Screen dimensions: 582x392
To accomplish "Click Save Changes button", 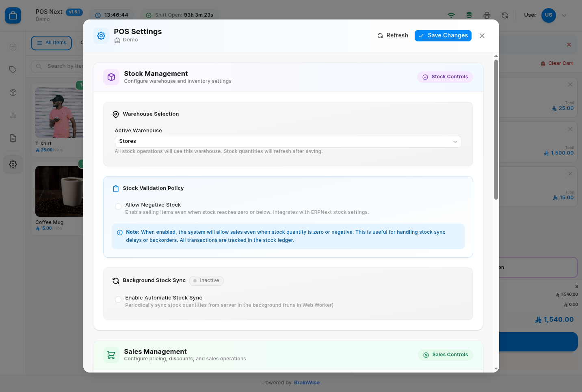I will point(443,36).
